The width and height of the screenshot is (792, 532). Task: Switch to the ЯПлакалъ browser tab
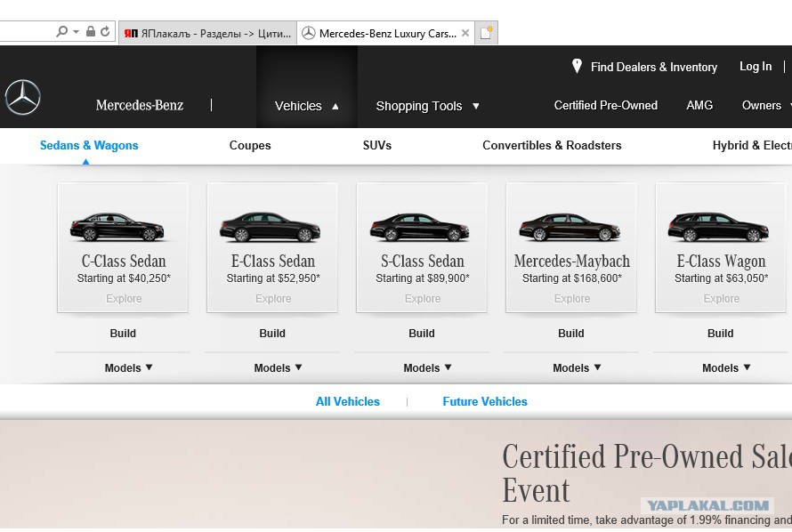pyautogui.click(x=207, y=33)
